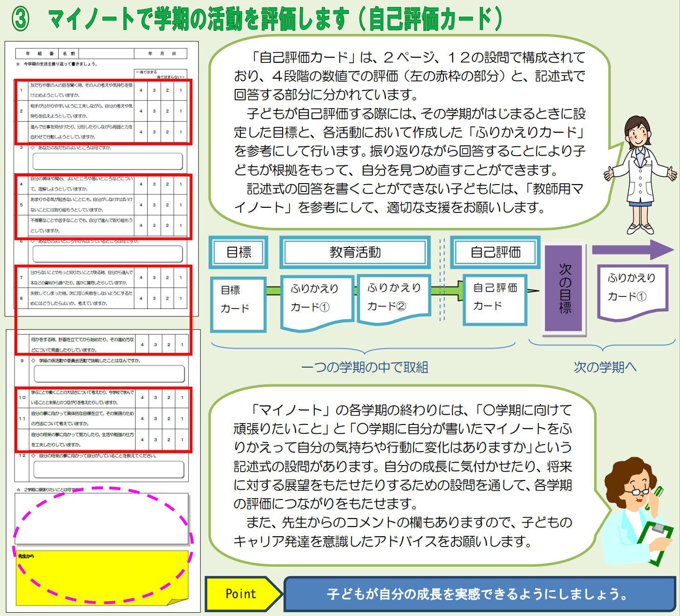Click the circled number 3 heading icon
The width and height of the screenshot is (680, 616).
click(20, 19)
